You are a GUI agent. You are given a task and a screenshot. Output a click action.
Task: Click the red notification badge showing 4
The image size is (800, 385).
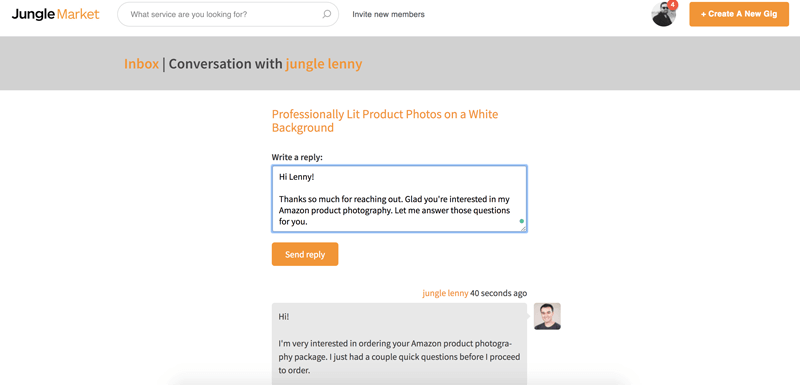(x=672, y=5)
